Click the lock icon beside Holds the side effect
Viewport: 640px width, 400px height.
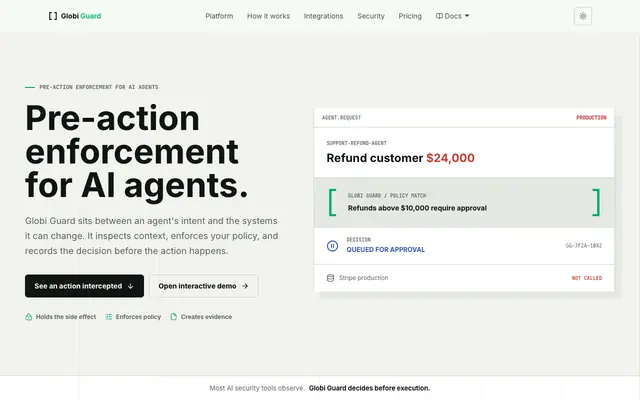[x=29, y=317]
